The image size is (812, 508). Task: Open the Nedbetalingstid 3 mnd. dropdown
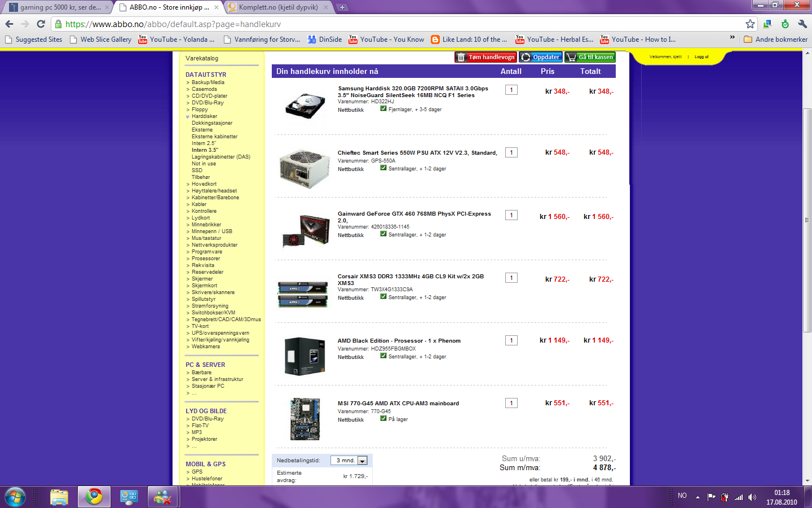pyautogui.click(x=349, y=461)
